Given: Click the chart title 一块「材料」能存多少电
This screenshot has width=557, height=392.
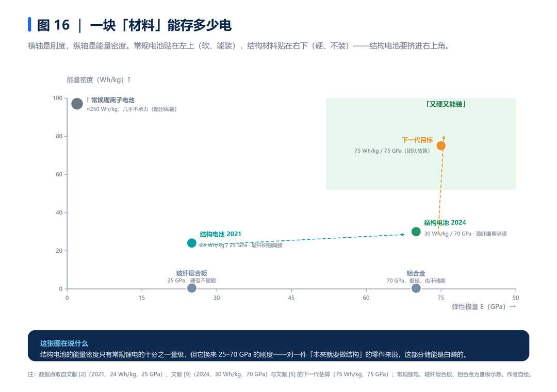Looking at the screenshot, I should point(160,25).
